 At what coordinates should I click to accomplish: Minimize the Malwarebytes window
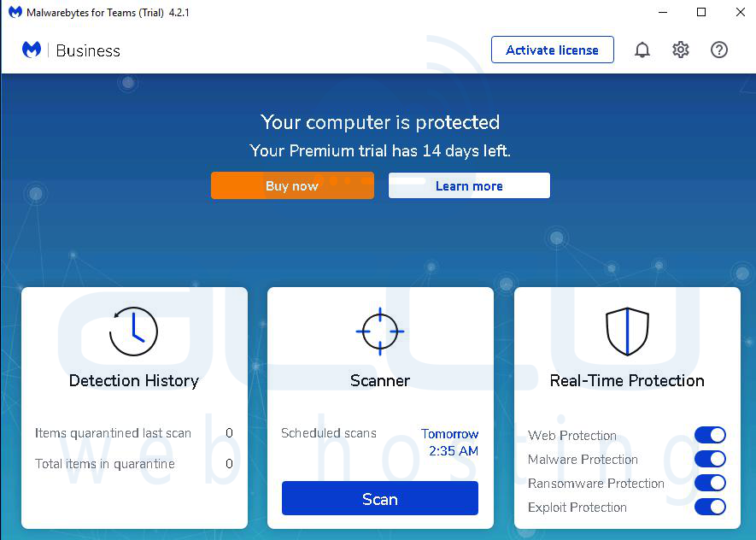pyautogui.click(x=663, y=12)
